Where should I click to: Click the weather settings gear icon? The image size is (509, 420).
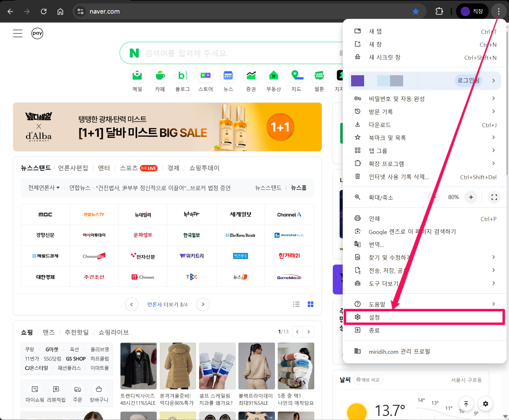point(485,404)
